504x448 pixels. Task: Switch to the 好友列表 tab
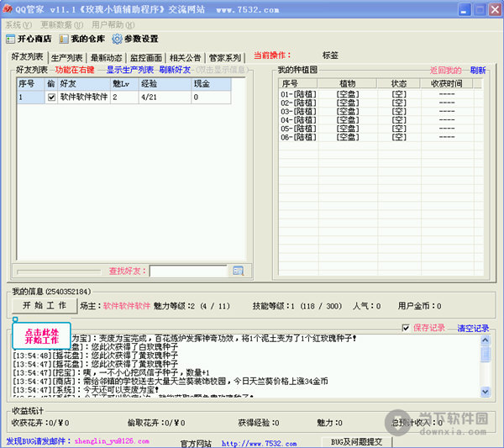click(x=28, y=57)
